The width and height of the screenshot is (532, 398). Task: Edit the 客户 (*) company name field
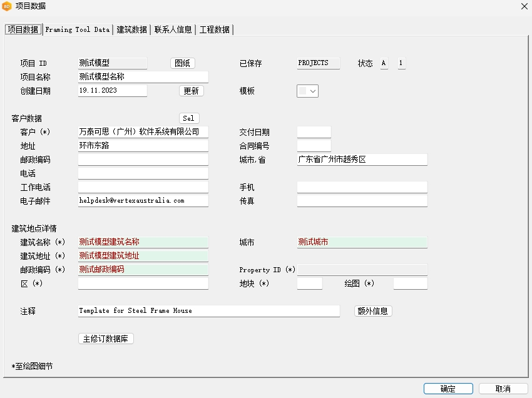[x=143, y=132]
